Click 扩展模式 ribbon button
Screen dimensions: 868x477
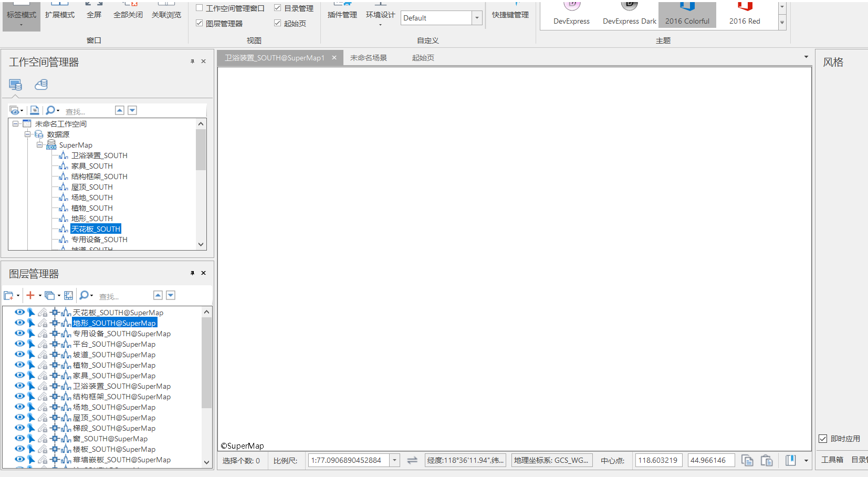click(60, 14)
